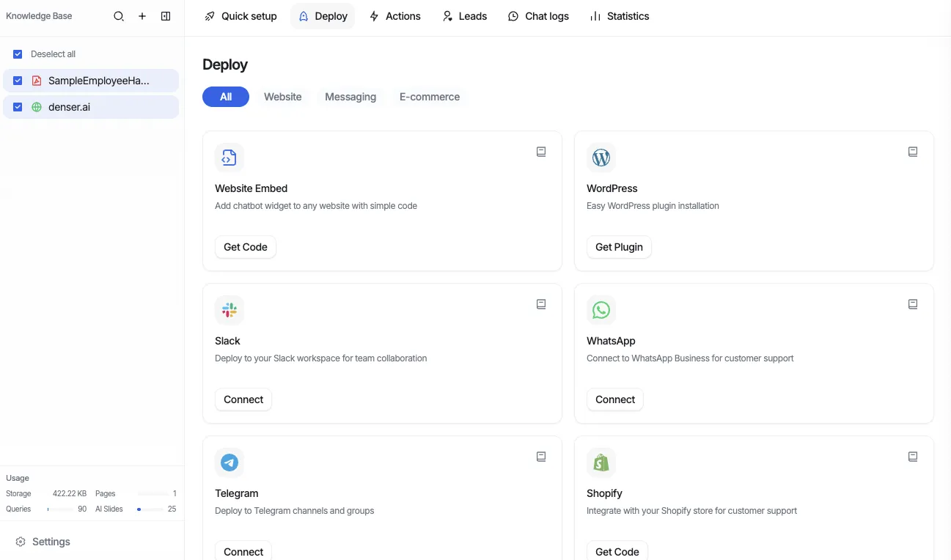
Task: Click Get Plugin for WordPress
Action: point(618,247)
